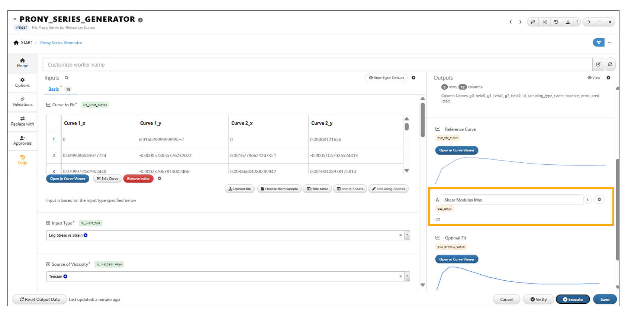Select the Basic inputs tab
The image size is (644, 326).
pyautogui.click(x=54, y=89)
